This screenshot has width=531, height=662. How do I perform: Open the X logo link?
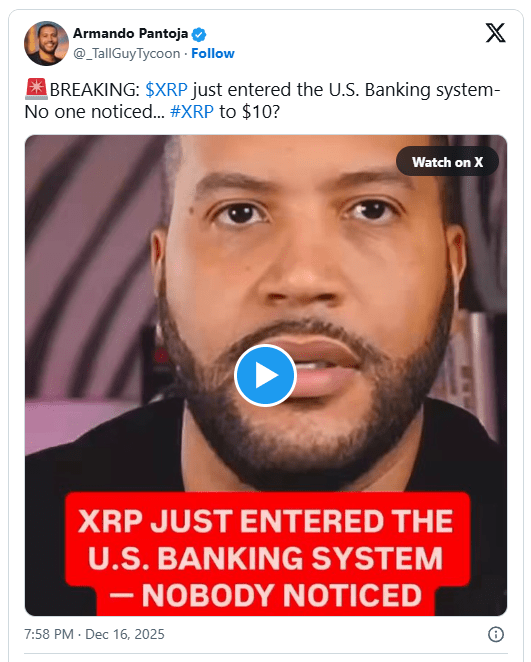point(495,33)
